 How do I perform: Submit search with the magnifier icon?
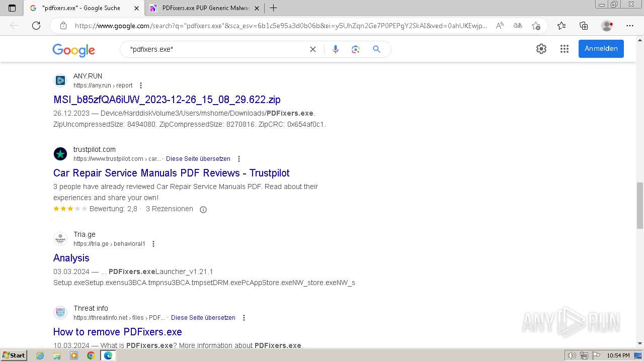pyautogui.click(x=376, y=49)
